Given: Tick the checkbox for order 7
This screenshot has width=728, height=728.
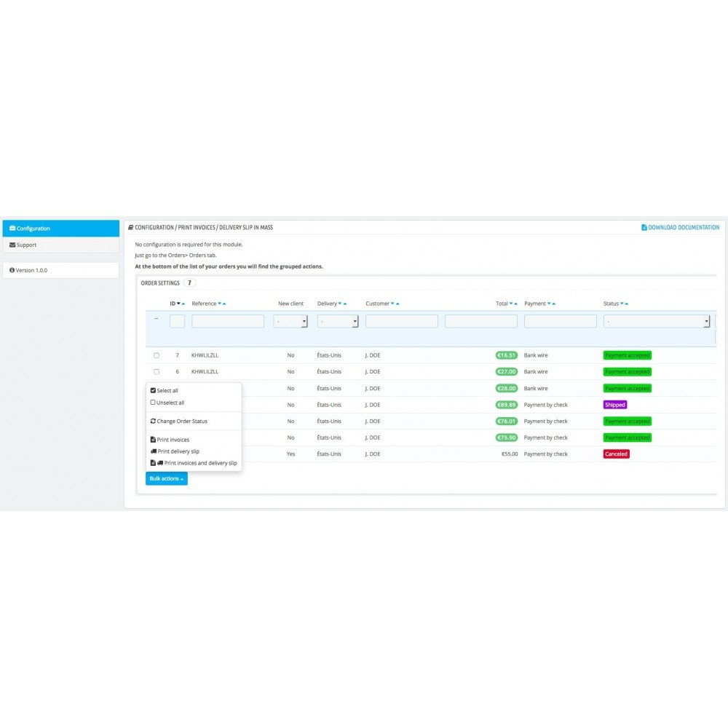Looking at the screenshot, I should (157, 356).
